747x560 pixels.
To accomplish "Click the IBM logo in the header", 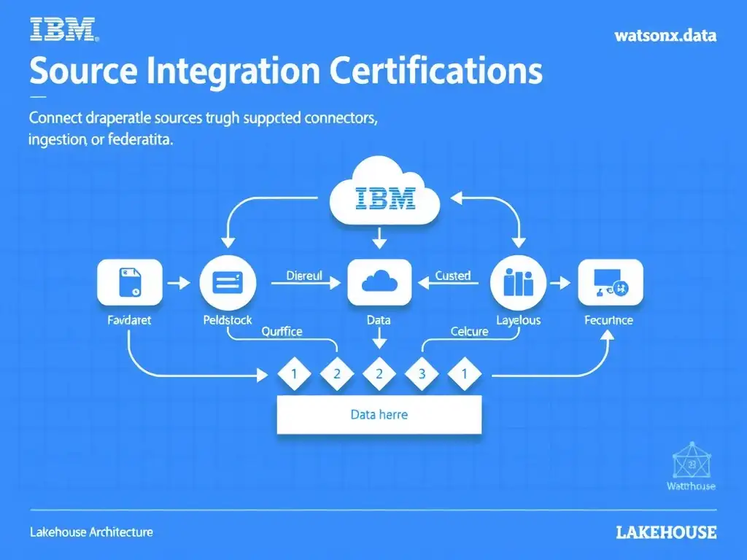I will tap(64, 29).
